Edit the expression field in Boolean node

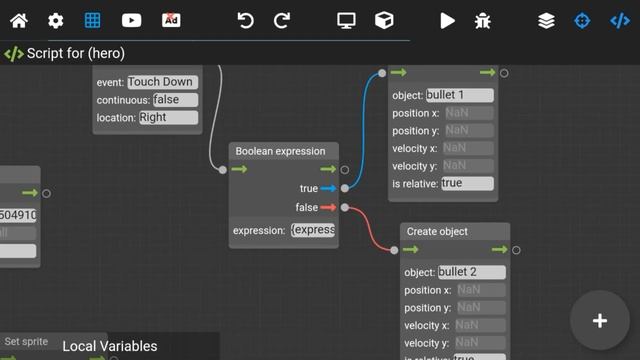click(x=313, y=230)
